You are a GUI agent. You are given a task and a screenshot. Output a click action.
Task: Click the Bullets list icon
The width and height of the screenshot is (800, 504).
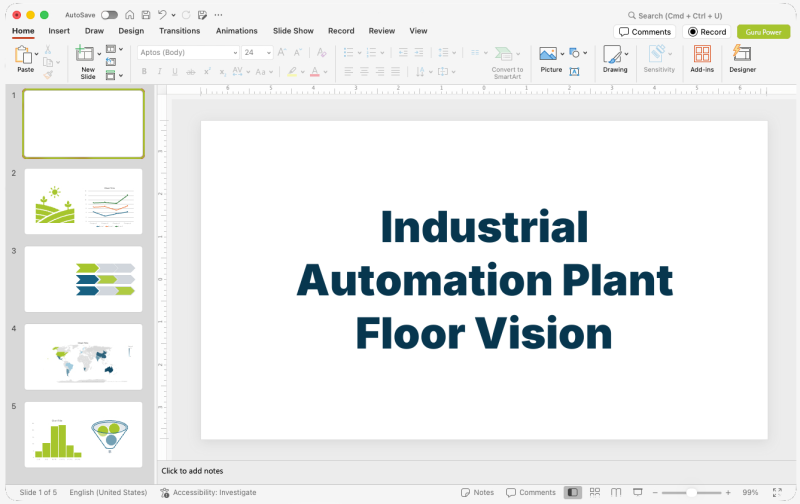pos(348,53)
